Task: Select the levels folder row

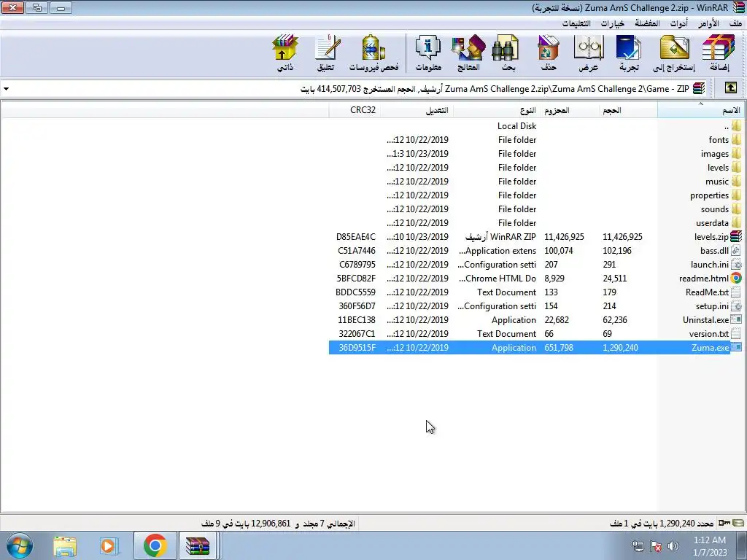Action: pyautogui.click(x=535, y=167)
